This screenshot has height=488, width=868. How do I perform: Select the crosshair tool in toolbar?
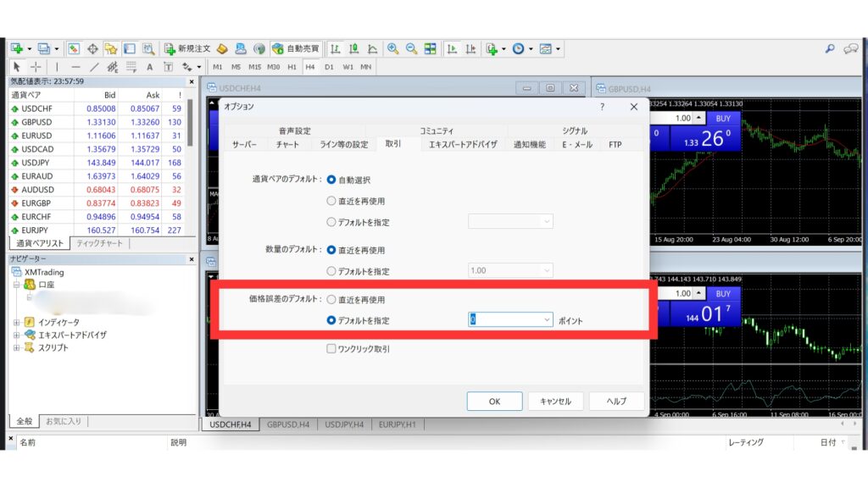point(36,67)
